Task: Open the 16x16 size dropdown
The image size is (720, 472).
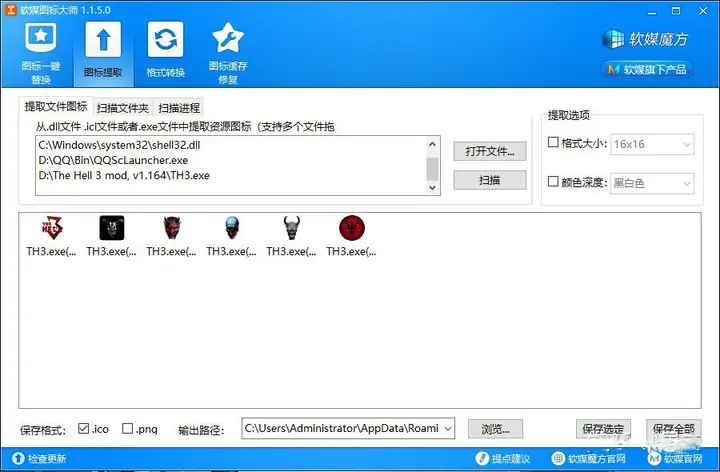Action: 652,144
